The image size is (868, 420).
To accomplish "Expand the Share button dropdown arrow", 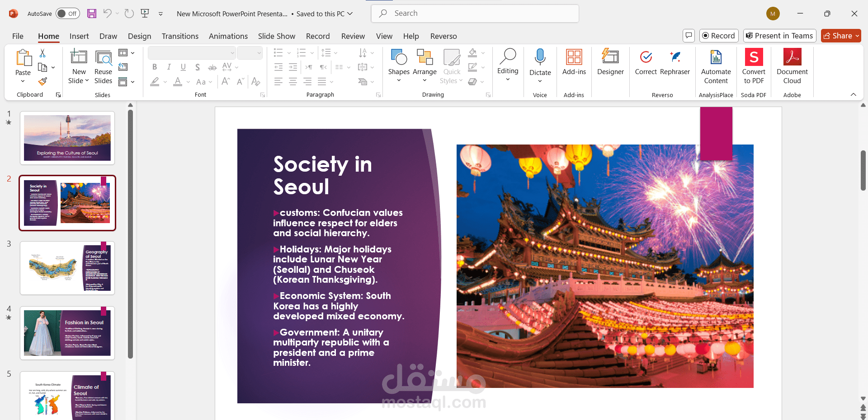I will pyautogui.click(x=857, y=36).
